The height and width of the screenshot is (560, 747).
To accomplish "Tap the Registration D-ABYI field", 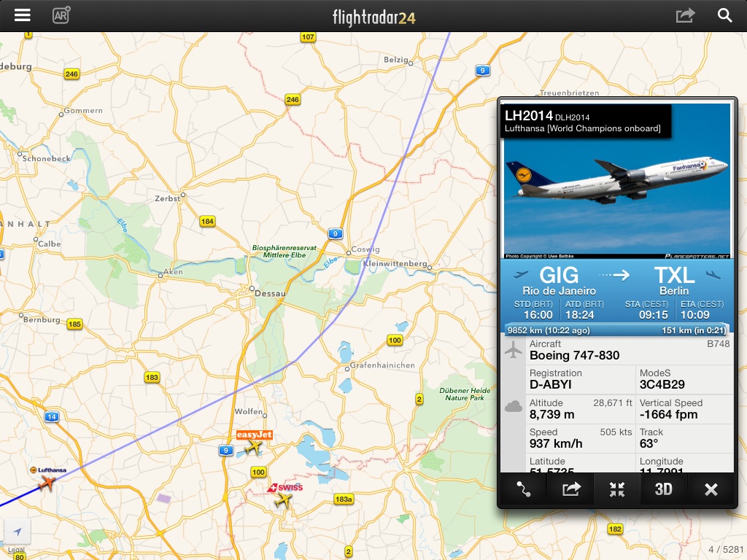I will 581,379.
